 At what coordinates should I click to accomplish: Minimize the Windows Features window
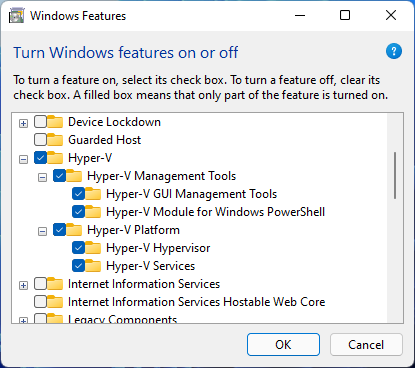pos(300,15)
